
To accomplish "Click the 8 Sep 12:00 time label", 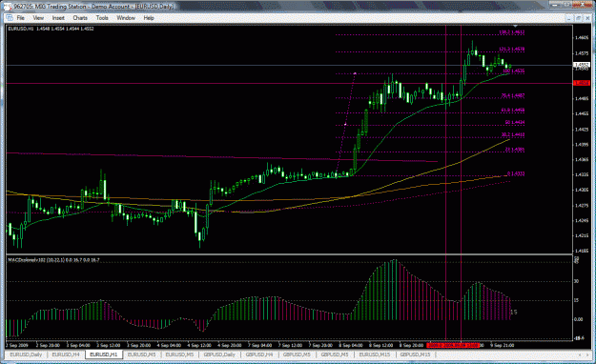I will coord(380,345).
